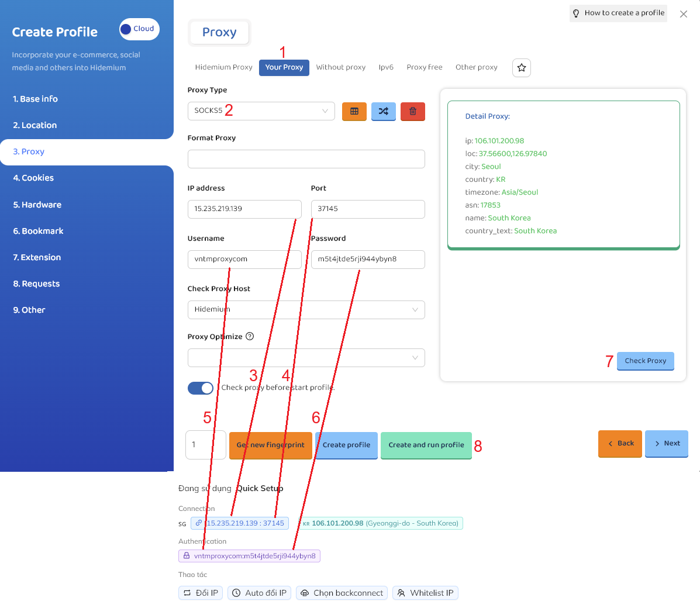The width and height of the screenshot is (700, 608).
Task: Disable Check proxy before start profile toggle
Action: pos(201,388)
